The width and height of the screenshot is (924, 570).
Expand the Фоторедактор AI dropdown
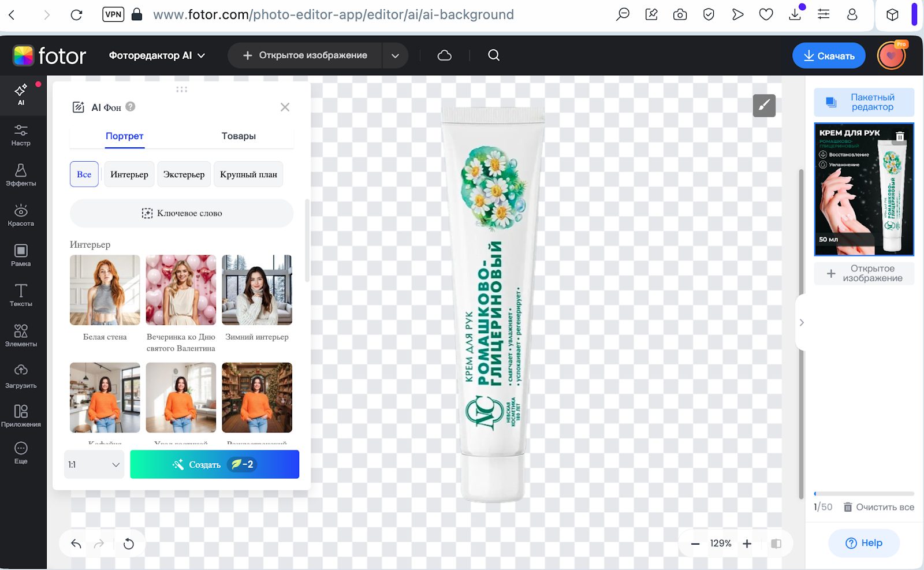157,55
